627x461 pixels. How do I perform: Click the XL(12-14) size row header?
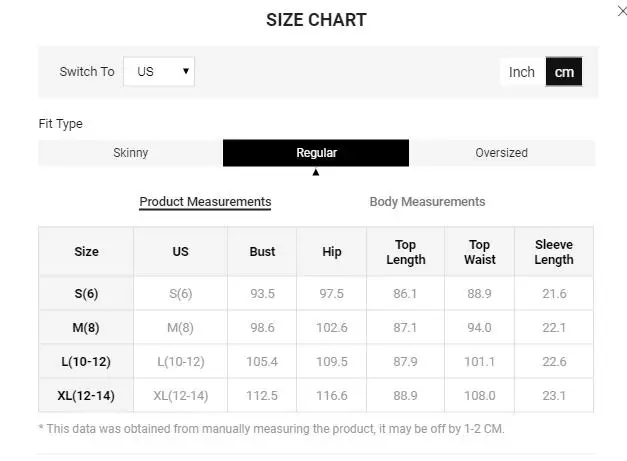click(x=86, y=395)
